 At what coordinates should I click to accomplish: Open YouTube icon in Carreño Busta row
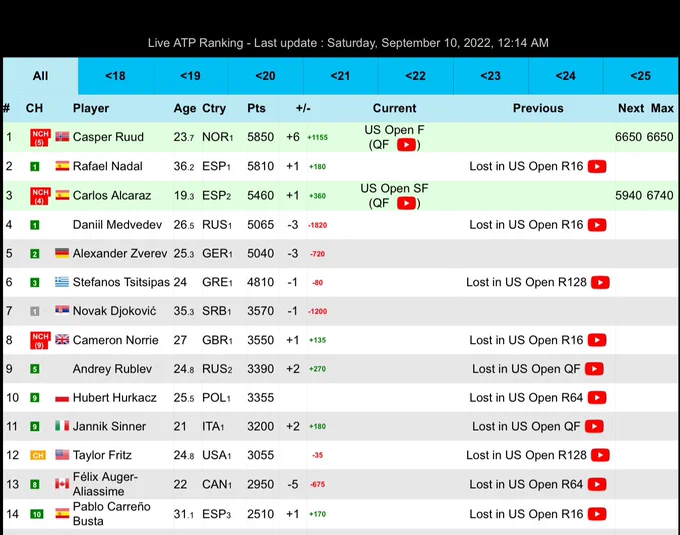pyautogui.click(x=597, y=514)
